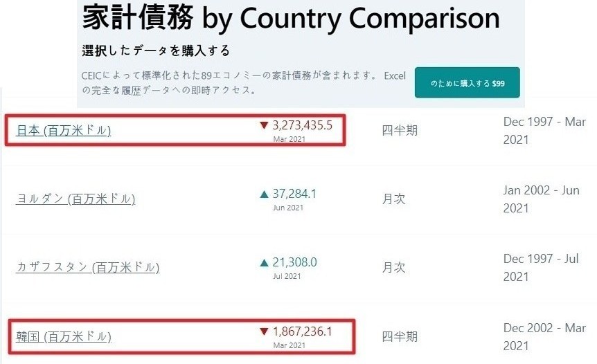Click the green up arrow beside Jordan's value
Viewport: 597px width, 364px height.
[264, 194]
